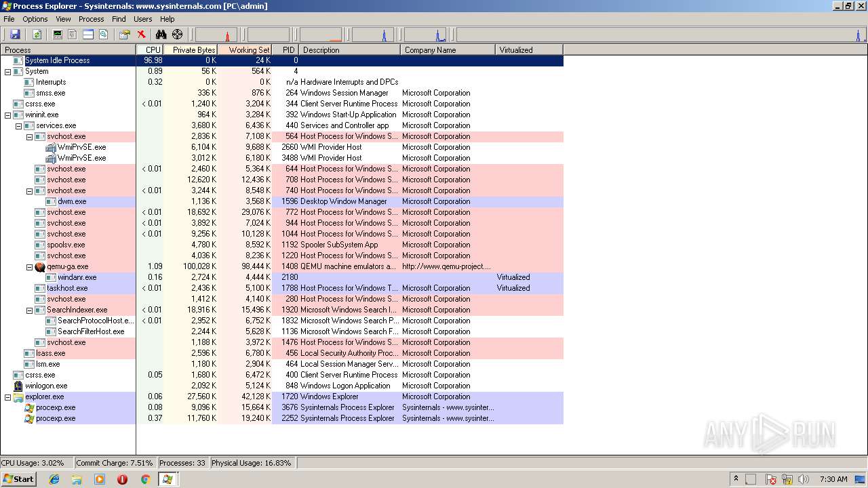This screenshot has height=488, width=868.
Task: Select the dwm.exe process
Action: point(281,201)
